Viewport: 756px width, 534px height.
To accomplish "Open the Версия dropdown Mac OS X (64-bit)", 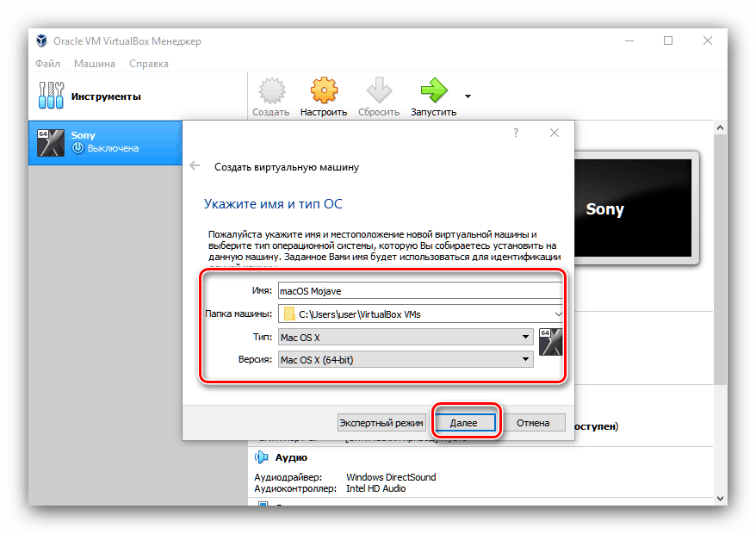I will (406, 360).
